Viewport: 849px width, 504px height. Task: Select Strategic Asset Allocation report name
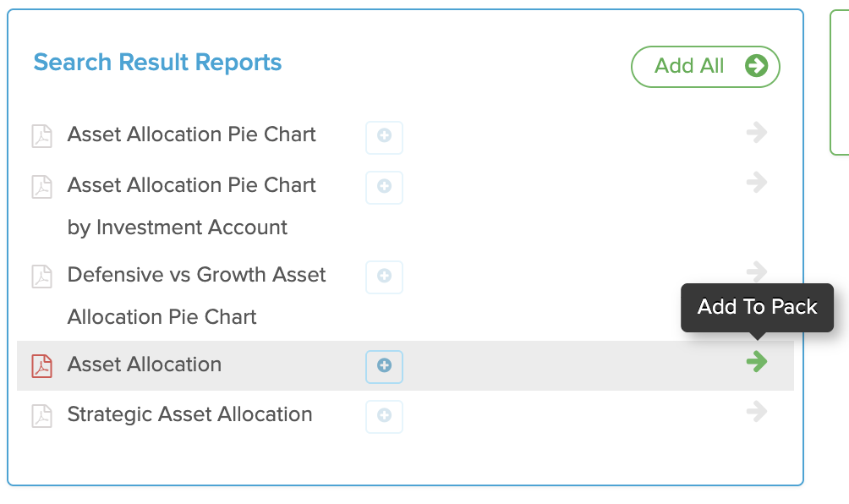point(189,414)
